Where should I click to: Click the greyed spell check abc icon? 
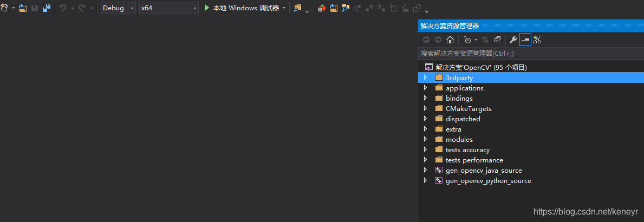pos(405,8)
